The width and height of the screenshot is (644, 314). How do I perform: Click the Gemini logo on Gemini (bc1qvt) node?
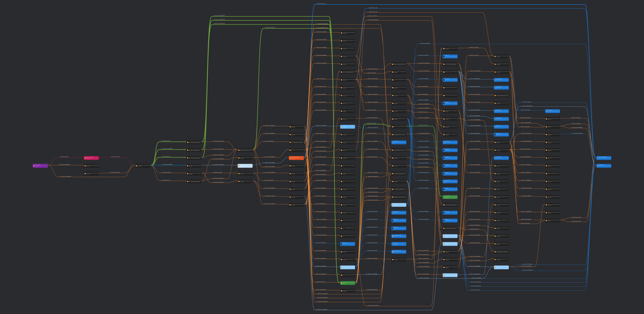pos(392,244)
